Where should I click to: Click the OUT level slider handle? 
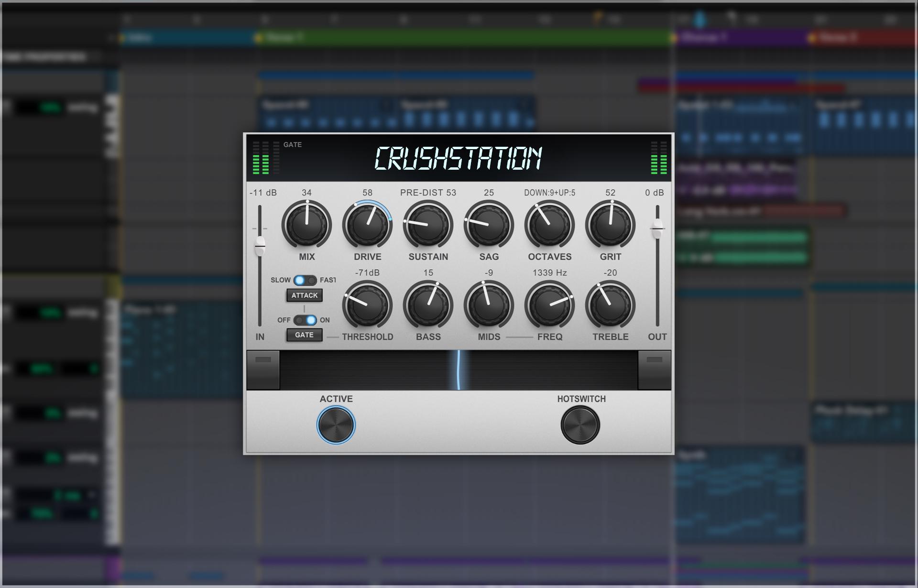point(657,228)
